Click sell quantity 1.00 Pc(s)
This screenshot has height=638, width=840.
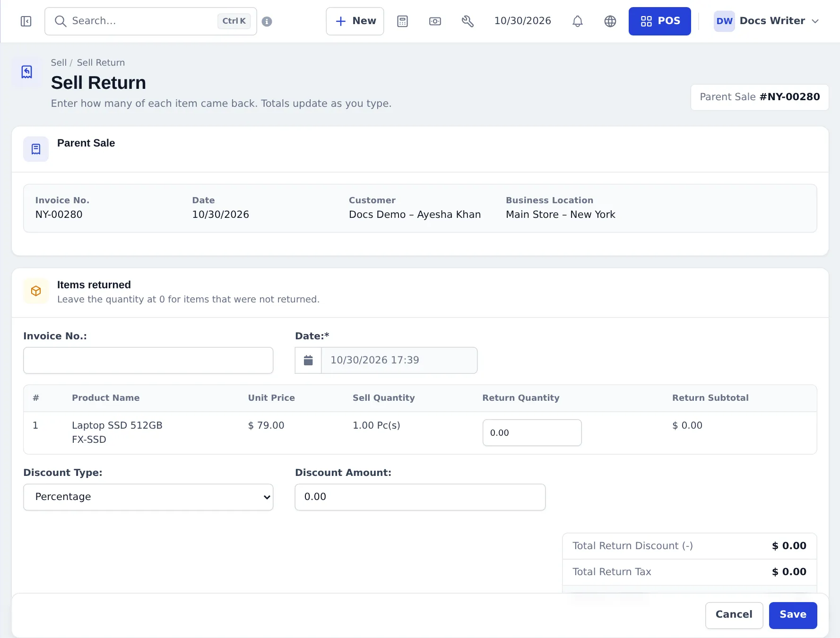tap(376, 426)
